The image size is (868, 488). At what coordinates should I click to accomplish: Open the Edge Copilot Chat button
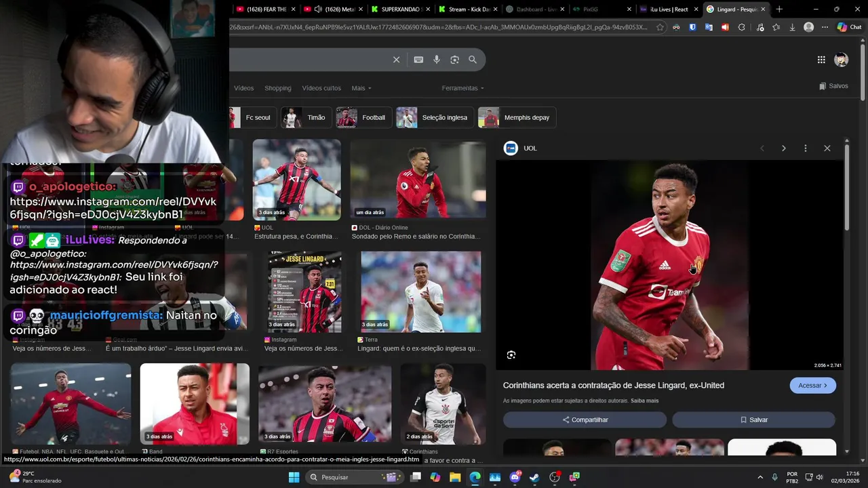849,27
